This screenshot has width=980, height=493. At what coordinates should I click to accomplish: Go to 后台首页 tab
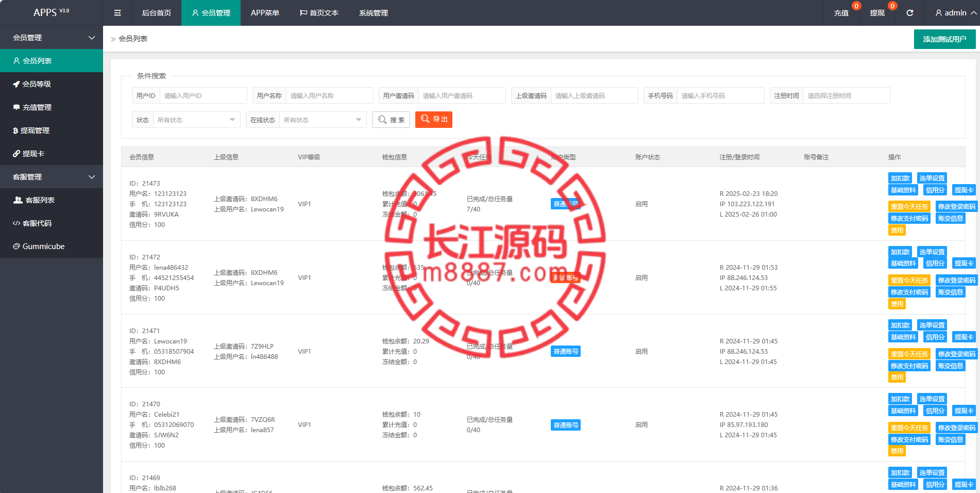157,13
